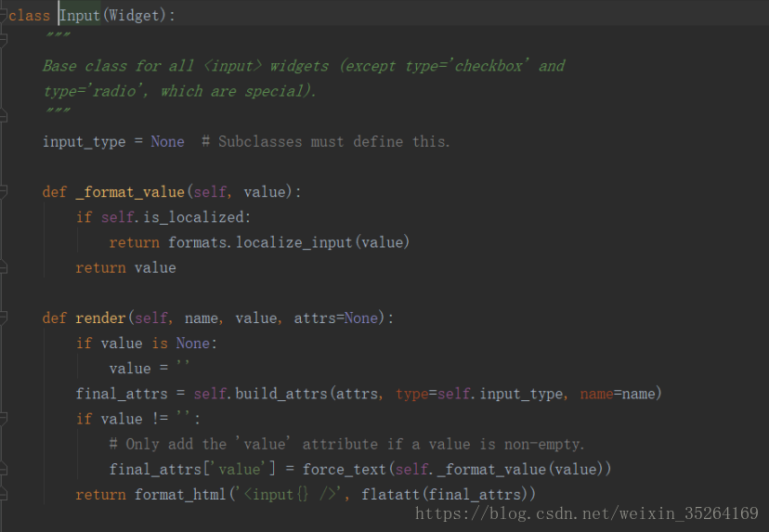The image size is (769, 532).
Task: Click 'formats' module reference
Action: 197,242
